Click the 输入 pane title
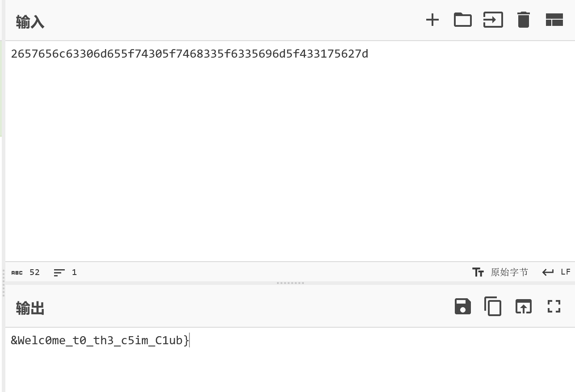 tap(30, 21)
